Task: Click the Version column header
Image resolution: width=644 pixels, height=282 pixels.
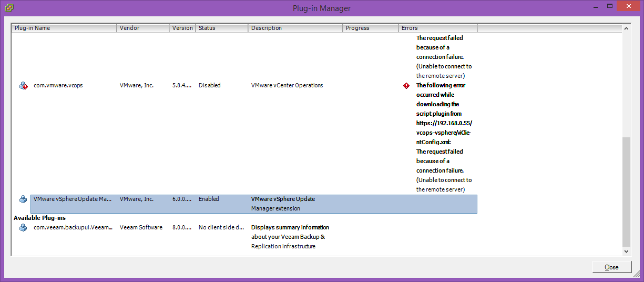Action: pyautogui.click(x=182, y=28)
